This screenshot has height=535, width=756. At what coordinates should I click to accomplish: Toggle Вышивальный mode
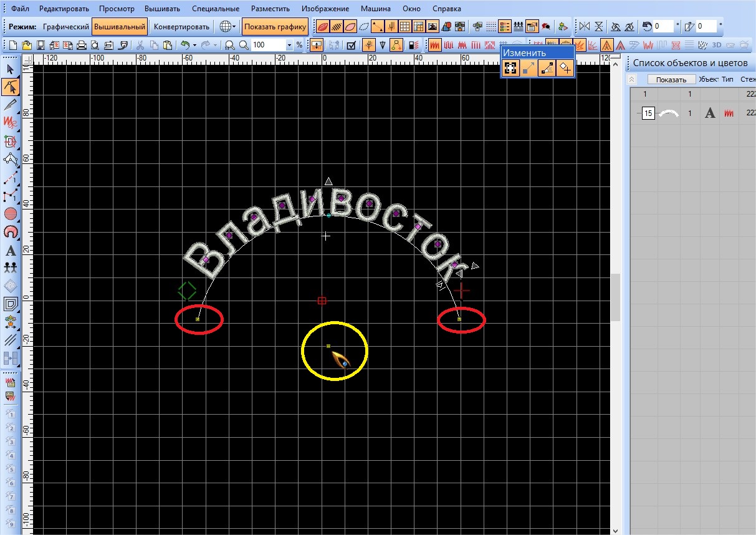[120, 27]
